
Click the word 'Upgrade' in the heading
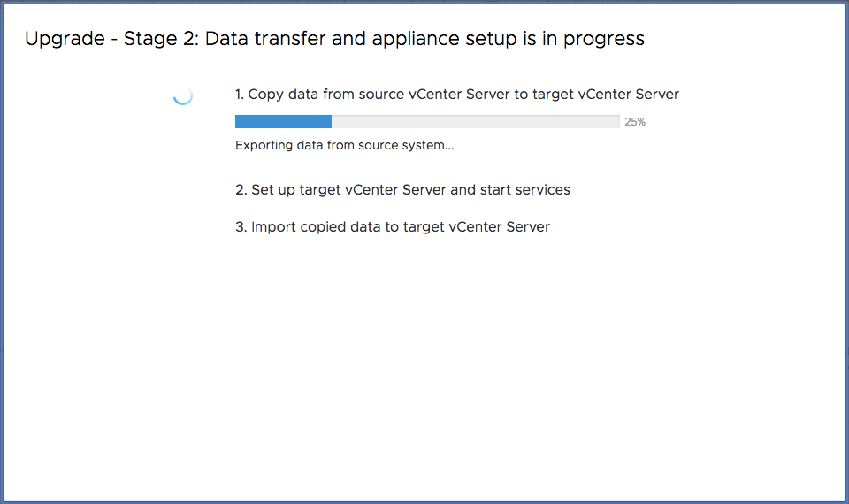pyautogui.click(x=65, y=39)
